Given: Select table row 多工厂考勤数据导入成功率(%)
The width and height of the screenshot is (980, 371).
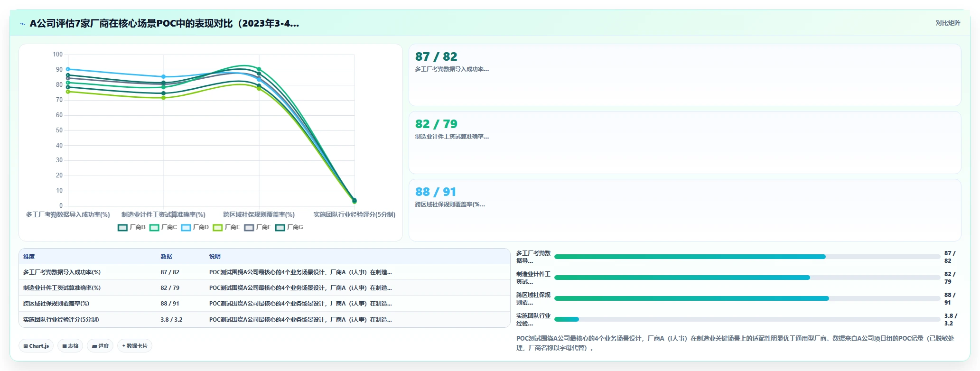Looking at the screenshot, I should click(264, 272).
